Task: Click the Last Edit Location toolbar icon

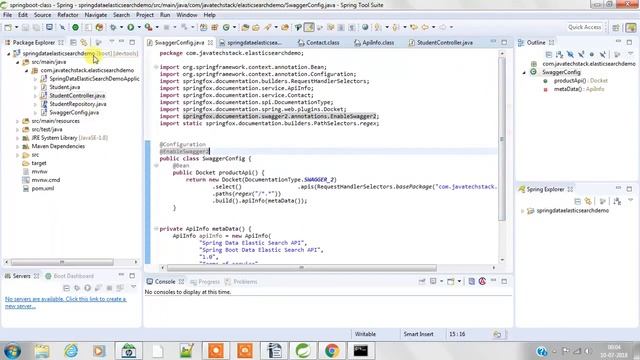Action: click(414, 27)
